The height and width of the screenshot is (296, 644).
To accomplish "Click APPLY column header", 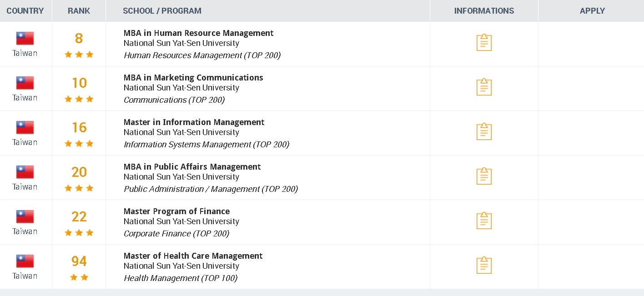I will coord(592,11).
